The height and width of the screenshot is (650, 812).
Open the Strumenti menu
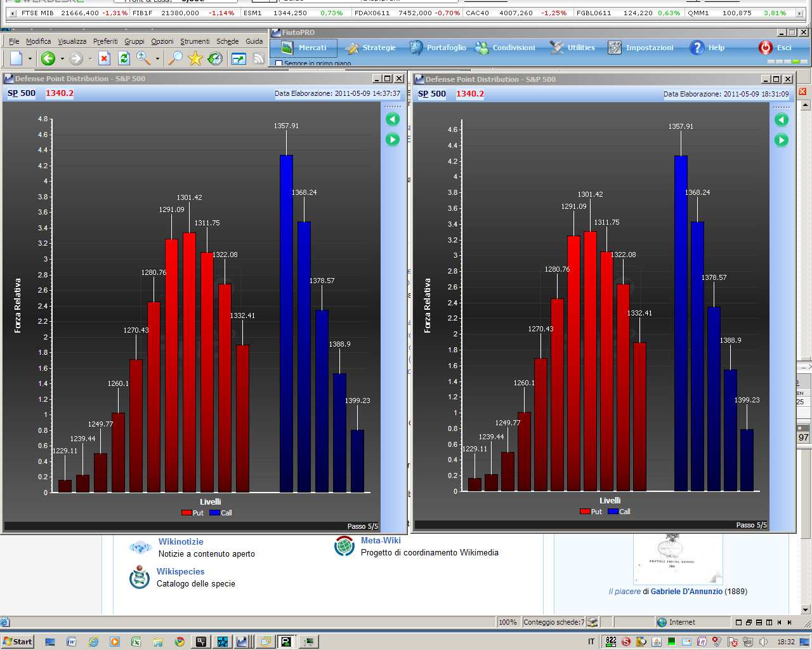point(195,41)
